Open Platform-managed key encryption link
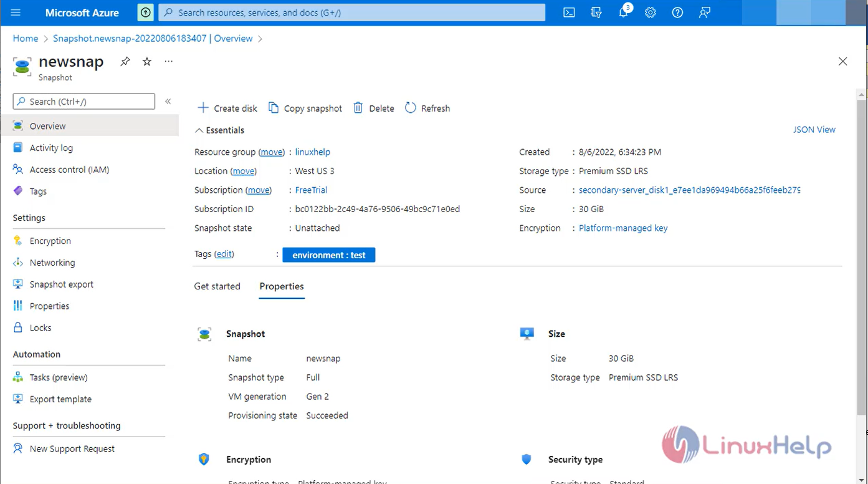868x484 pixels. click(x=623, y=228)
